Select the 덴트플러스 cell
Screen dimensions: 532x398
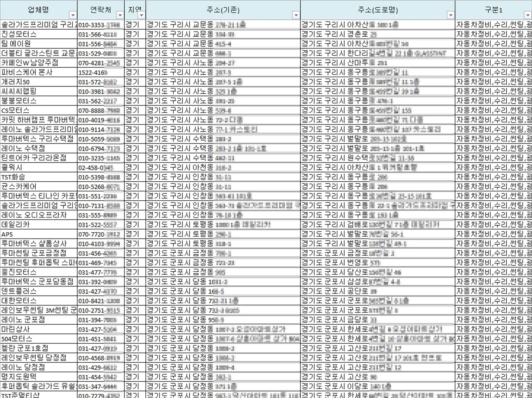point(39,291)
